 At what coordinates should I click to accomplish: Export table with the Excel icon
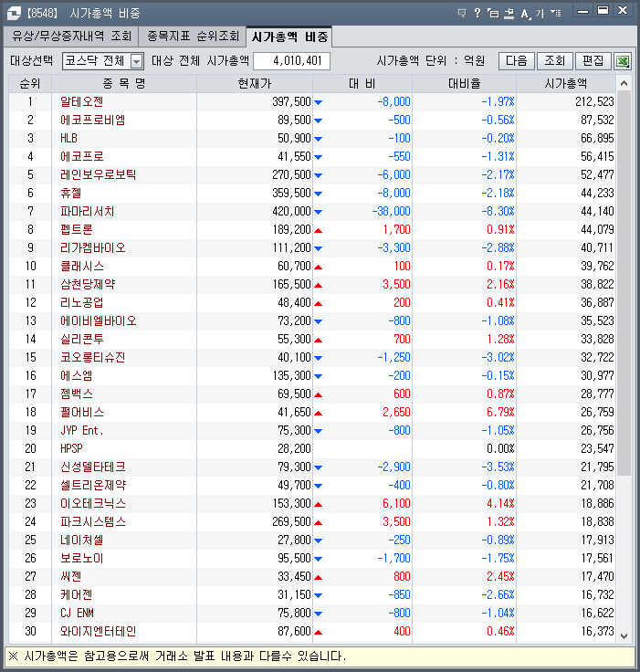623,61
